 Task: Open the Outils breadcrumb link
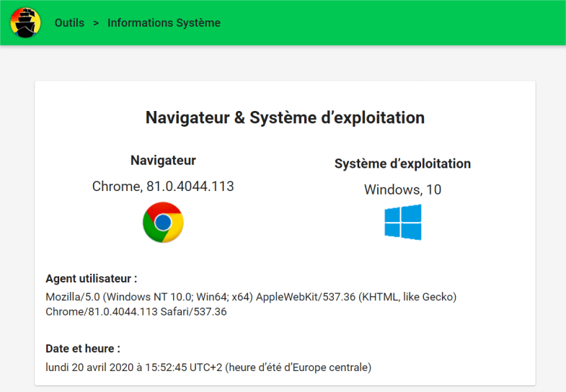click(x=69, y=23)
